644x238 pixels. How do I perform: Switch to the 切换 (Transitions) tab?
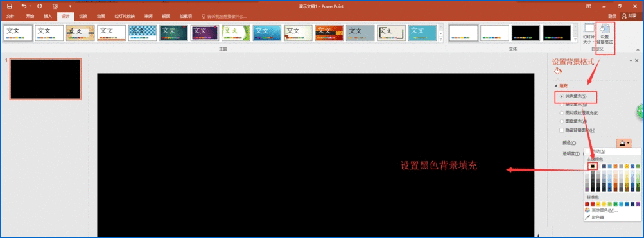coord(83,17)
